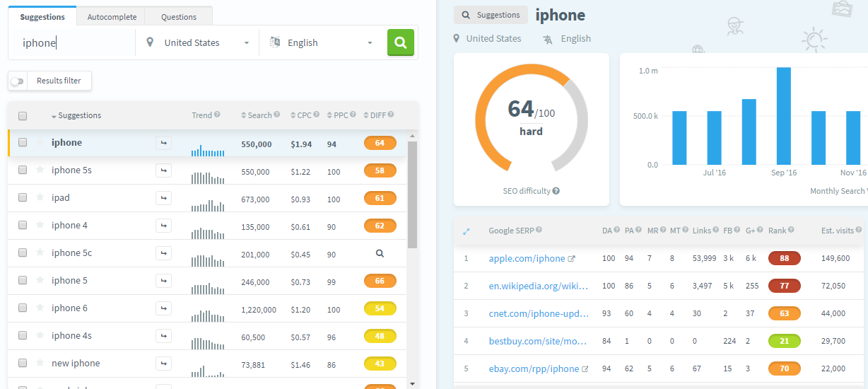The height and width of the screenshot is (389, 868).
Task: Click arrow icon in iphone 6 row
Action: click(163, 308)
